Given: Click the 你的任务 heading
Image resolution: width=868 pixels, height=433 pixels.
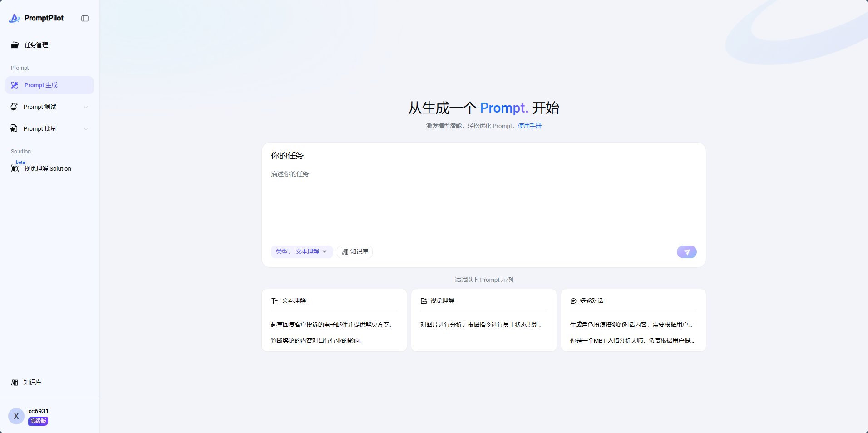Looking at the screenshot, I should pos(287,156).
